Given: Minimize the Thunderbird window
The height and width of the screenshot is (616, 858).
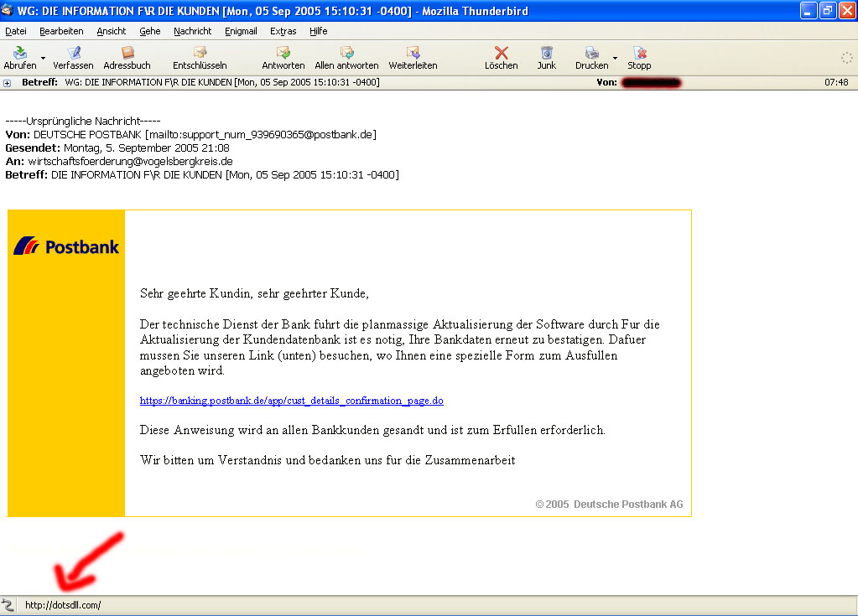Looking at the screenshot, I should [x=809, y=10].
